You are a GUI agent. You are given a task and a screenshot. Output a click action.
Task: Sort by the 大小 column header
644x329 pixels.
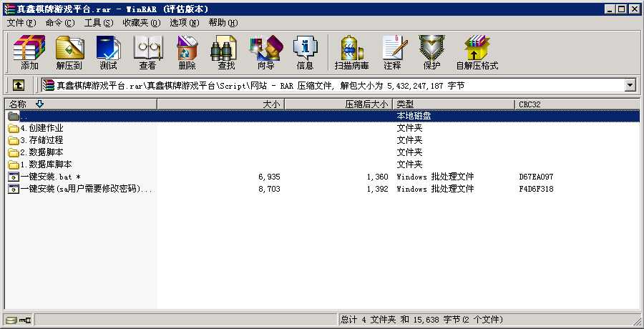[221, 104]
